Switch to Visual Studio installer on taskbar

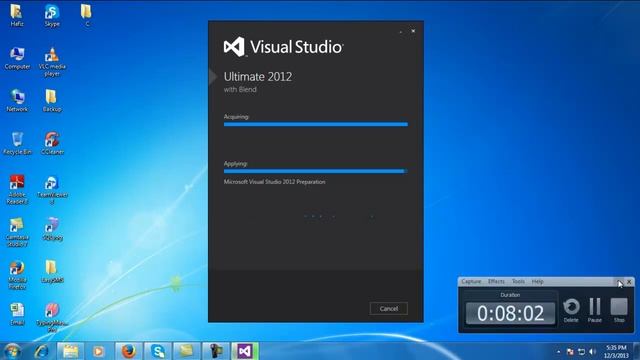(x=245, y=351)
